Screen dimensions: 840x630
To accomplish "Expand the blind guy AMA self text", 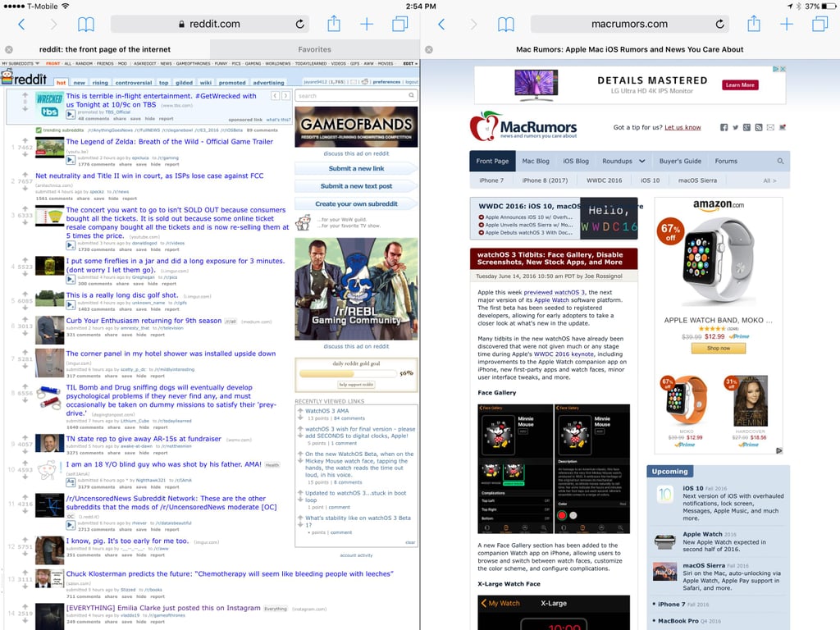I will [x=71, y=482].
